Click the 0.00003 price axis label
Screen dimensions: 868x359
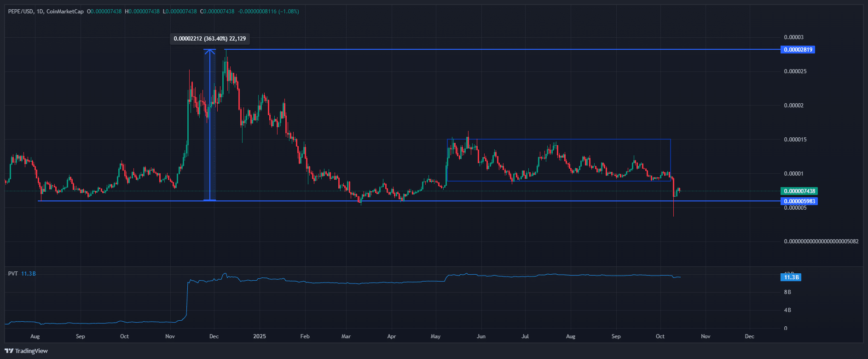793,37
